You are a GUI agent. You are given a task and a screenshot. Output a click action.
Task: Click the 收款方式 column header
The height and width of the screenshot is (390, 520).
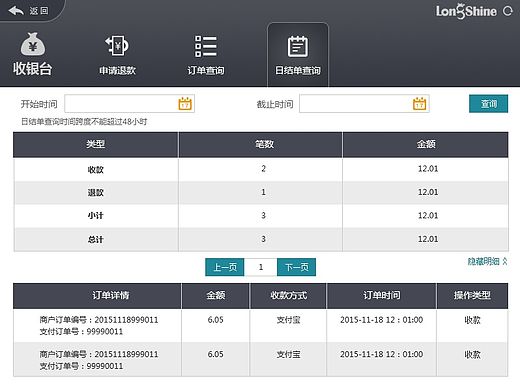[288, 295]
